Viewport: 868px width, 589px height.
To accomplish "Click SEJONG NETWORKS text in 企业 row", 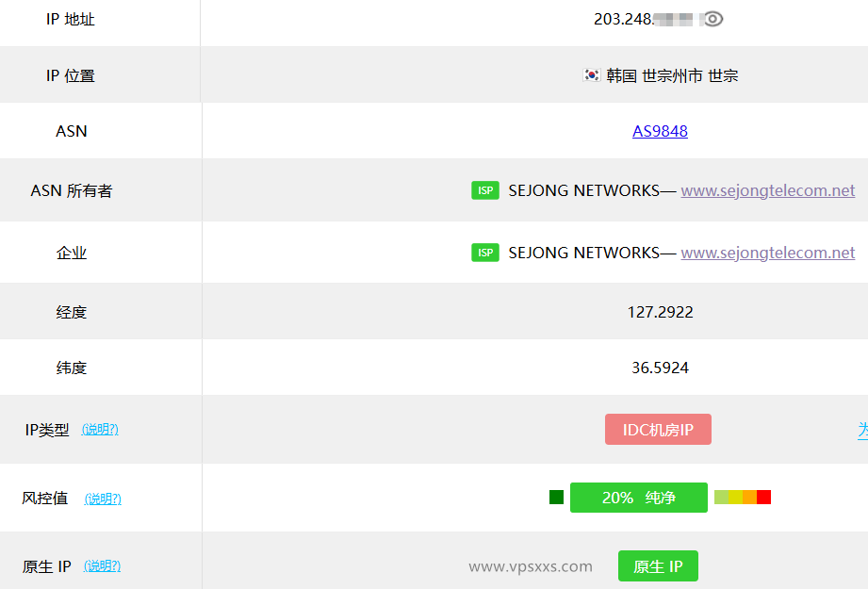I will pos(584,253).
